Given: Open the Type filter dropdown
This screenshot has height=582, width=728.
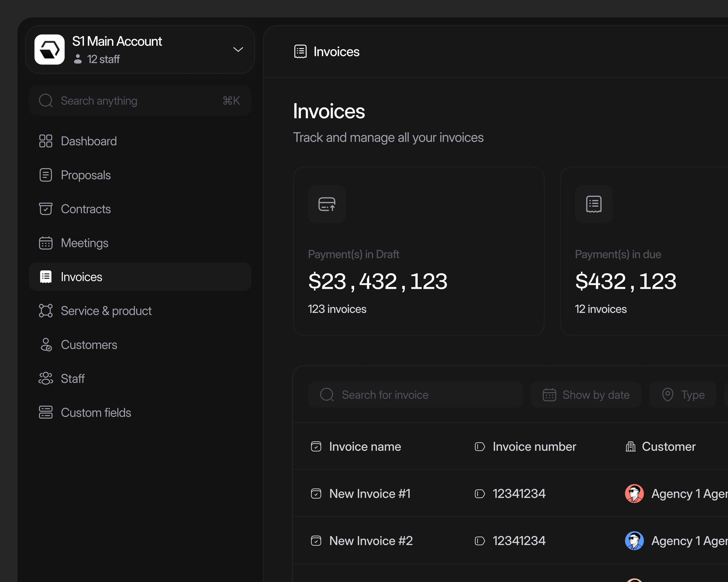Looking at the screenshot, I should coord(682,394).
